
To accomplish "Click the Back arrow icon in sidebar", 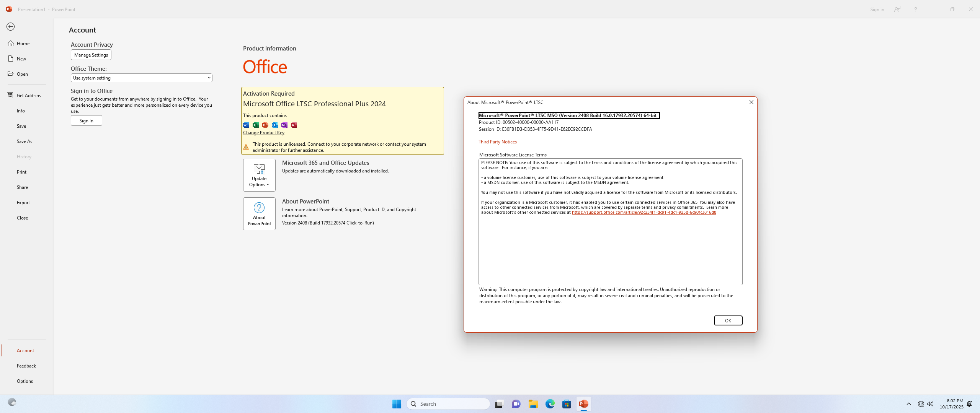I will pos(10,27).
